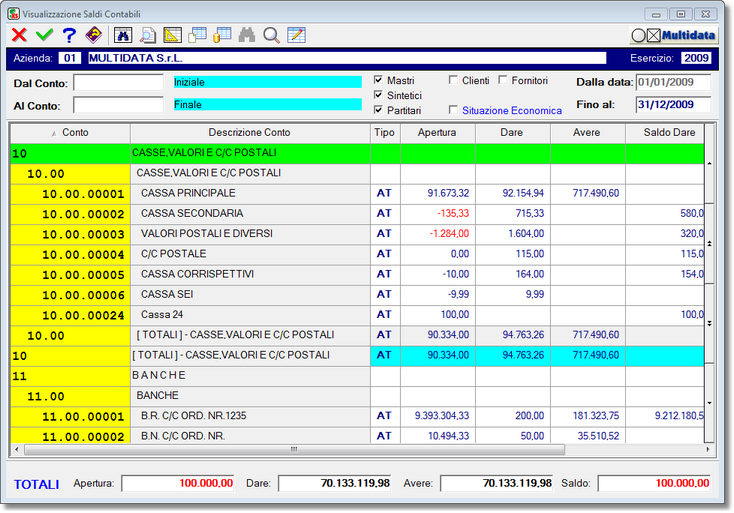Click the table with database cylinder icon
734x513 pixels.
pyautogui.click(x=222, y=35)
